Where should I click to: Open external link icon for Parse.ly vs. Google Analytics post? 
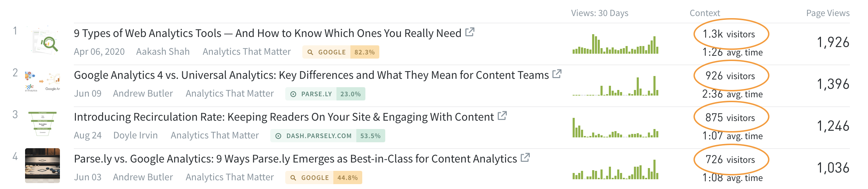pos(525,158)
